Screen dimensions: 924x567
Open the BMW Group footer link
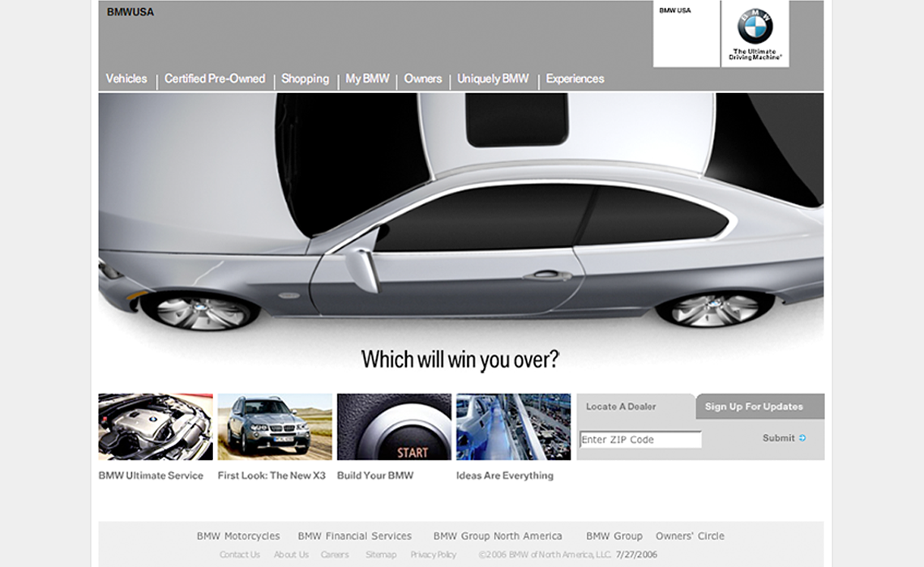pyautogui.click(x=614, y=535)
